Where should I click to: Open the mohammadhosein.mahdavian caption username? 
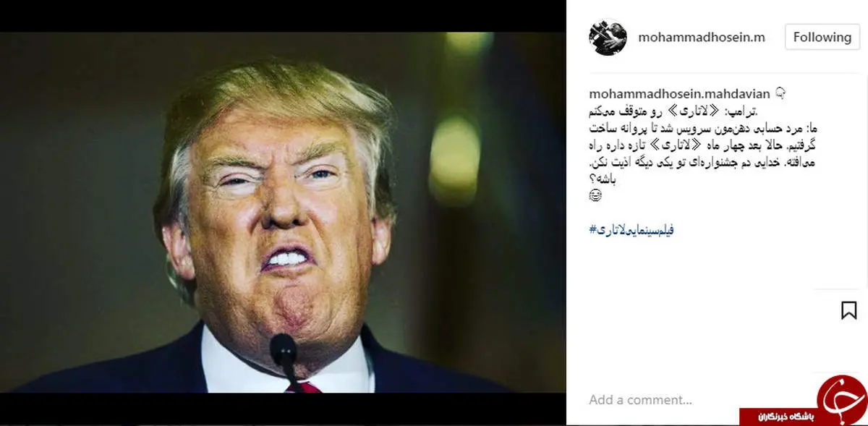(679, 93)
